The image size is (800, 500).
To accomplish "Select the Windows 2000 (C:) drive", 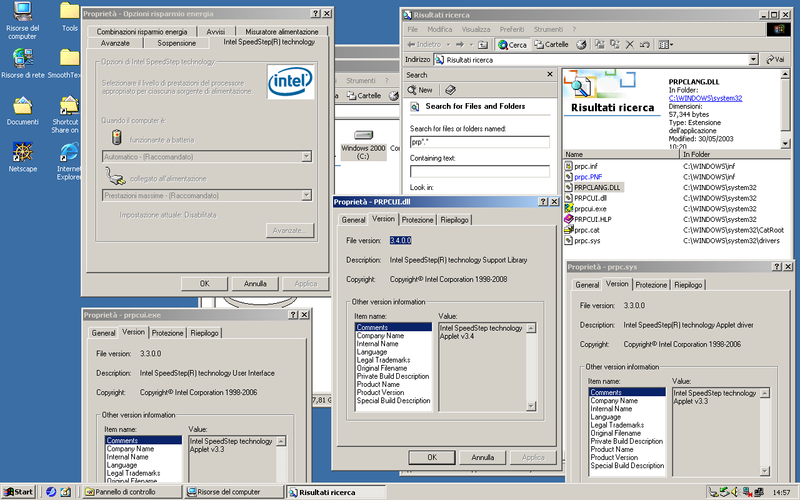I will [363, 143].
